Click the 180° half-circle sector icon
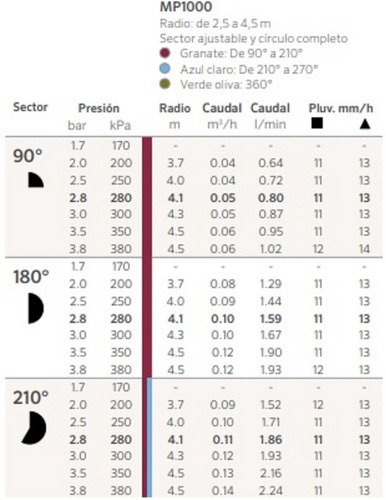The height and width of the screenshot is (500, 386). click(x=36, y=308)
